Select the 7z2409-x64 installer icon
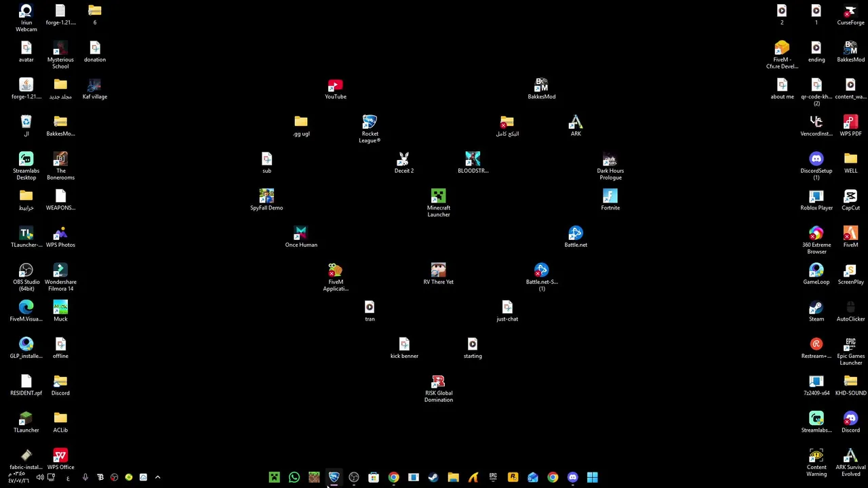Viewport: 868px width, 488px height. [816, 385]
